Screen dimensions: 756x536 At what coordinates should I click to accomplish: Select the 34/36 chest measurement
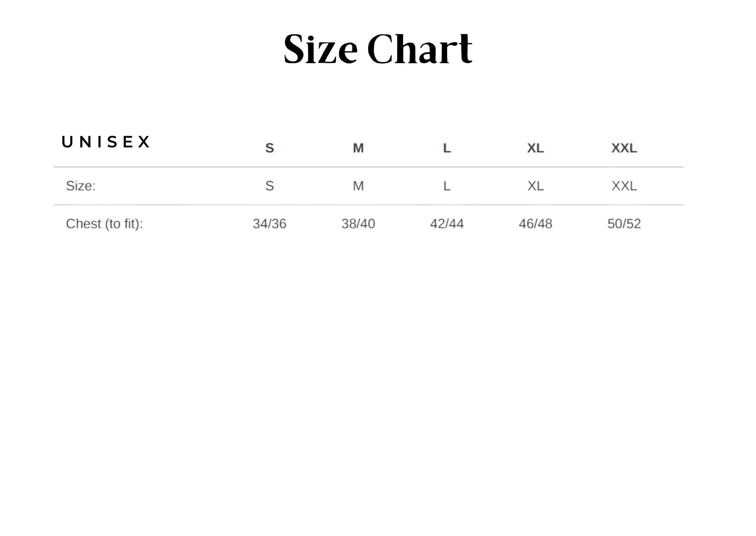[269, 224]
